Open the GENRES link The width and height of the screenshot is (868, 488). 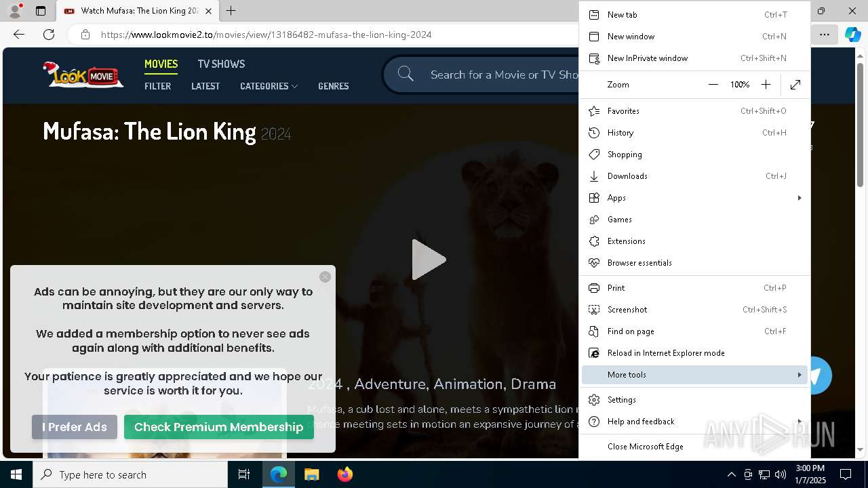pos(334,86)
